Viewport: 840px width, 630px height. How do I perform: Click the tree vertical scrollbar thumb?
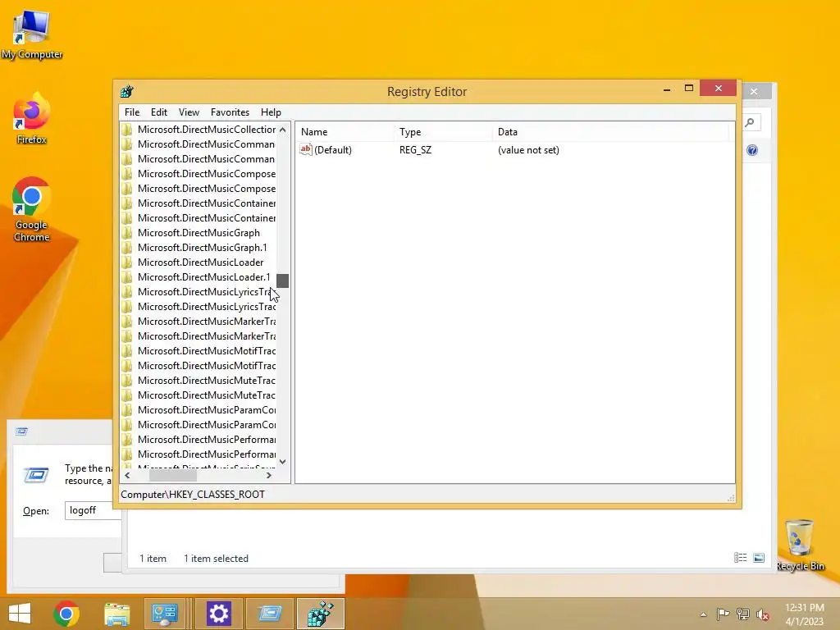click(x=283, y=281)
